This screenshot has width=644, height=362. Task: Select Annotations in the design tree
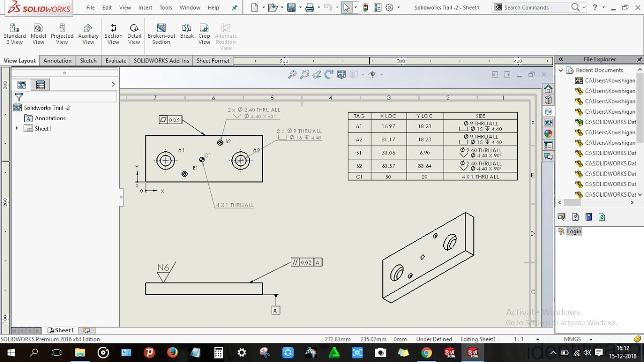tap(45, 118)
